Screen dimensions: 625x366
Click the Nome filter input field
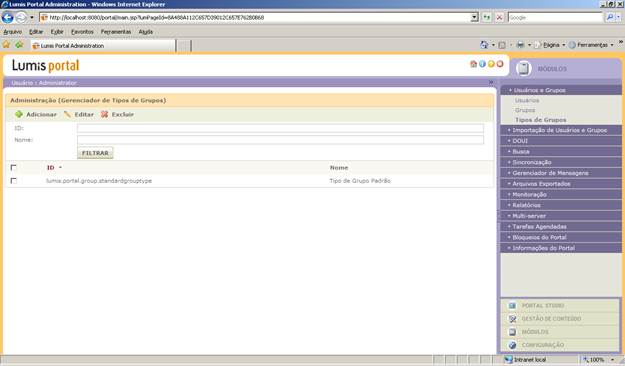(280, 140)
